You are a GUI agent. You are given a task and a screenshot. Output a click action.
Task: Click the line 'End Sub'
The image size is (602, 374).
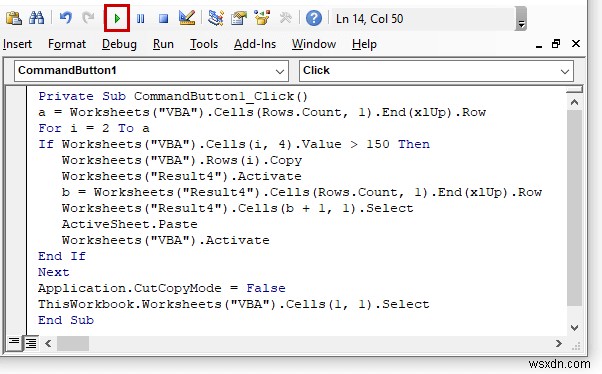coord(66,320)
